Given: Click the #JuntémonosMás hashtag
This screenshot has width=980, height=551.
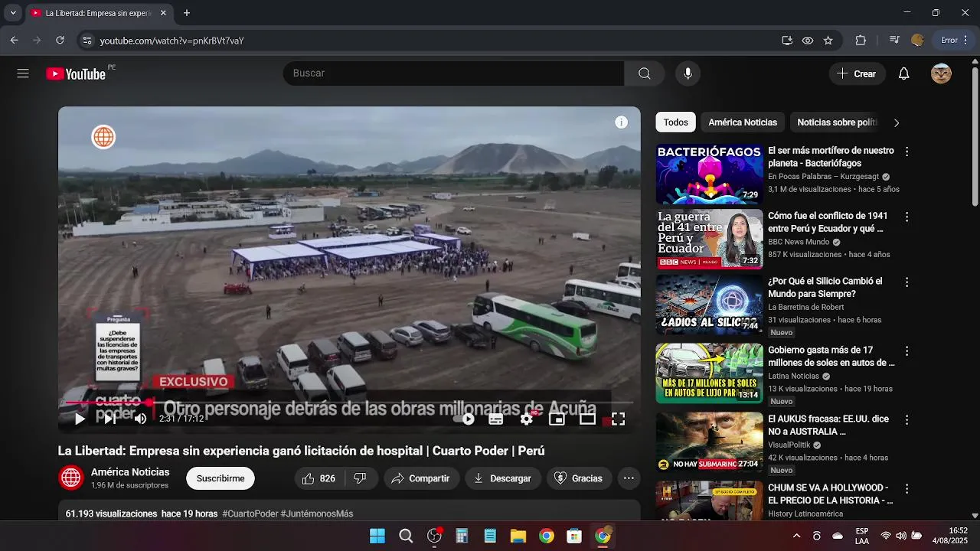Looking at the screenshot, I should coord(317,514).
